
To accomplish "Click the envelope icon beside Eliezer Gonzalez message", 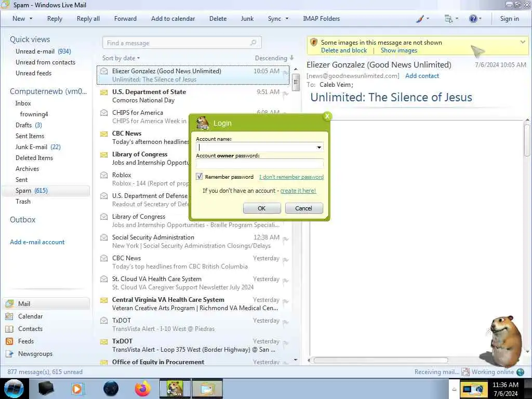I will point(104,71).
